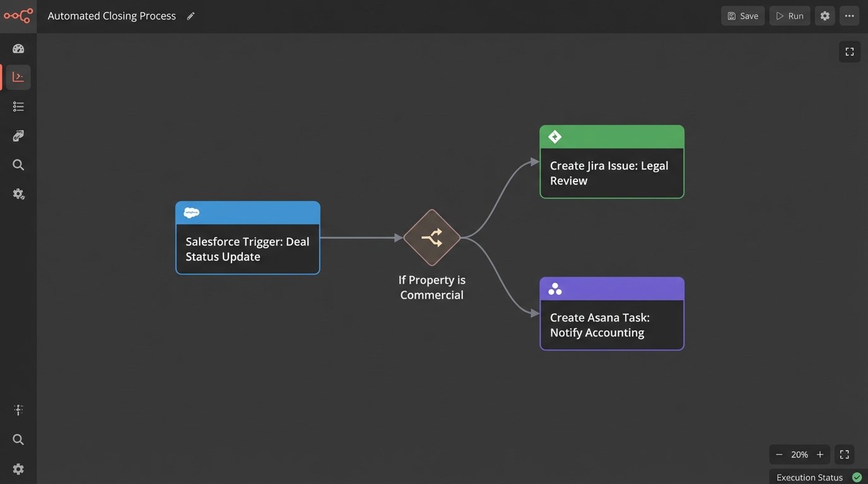Open settings via the bottom sidebar gear
The image size is (868, 484).
click(18, 468)
